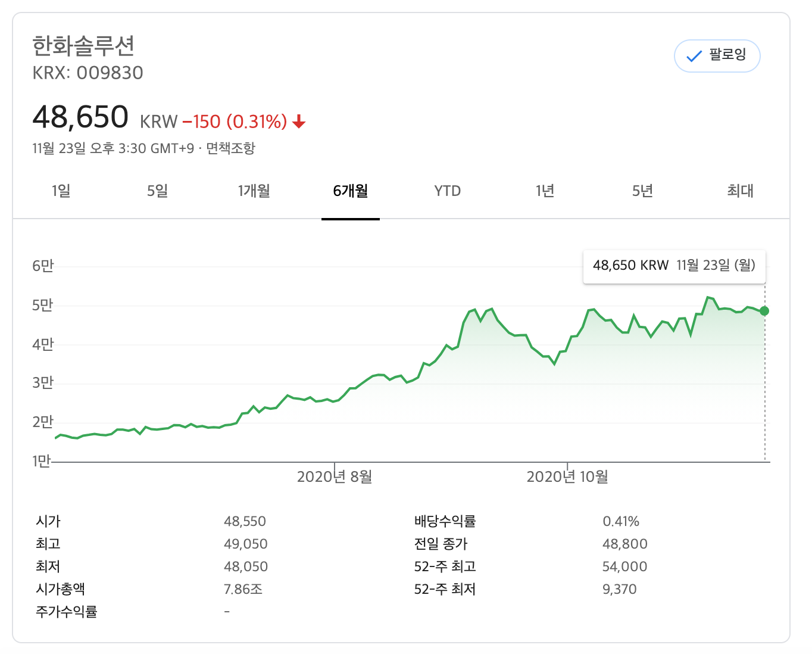
Task: Show the 5년 chart tab
Action: (643, 191)
